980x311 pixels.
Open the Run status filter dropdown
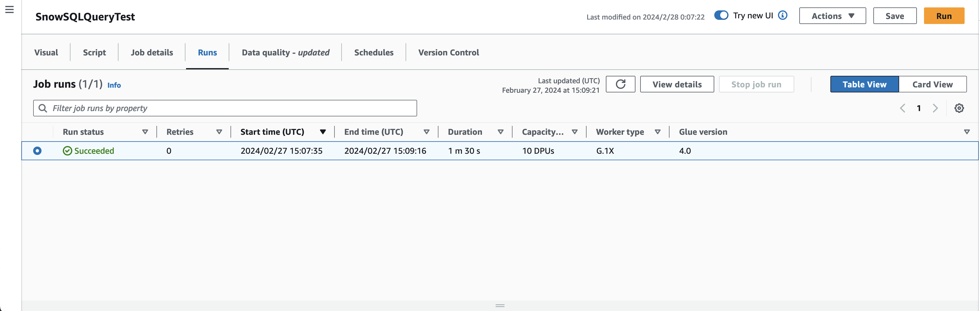tap(145, 132)
